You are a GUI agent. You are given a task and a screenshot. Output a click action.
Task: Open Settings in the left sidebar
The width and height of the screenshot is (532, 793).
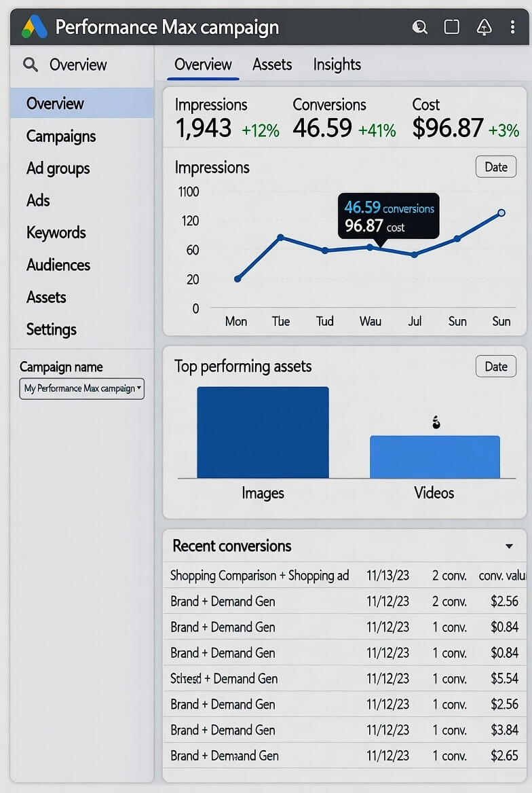tap(51, 329)
